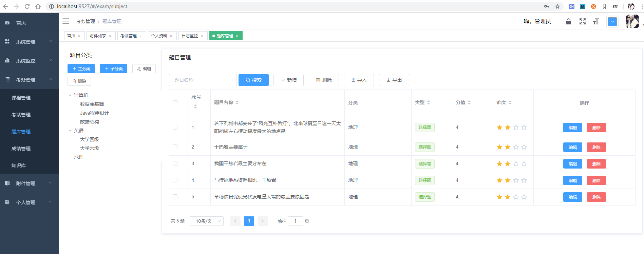Close the 首页 tab
This screenshot has height=254, width=644.
tap(79, 36)
